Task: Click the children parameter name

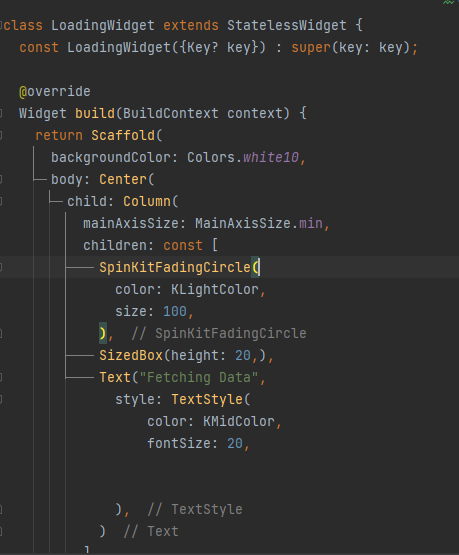Action: coord(115,245)
